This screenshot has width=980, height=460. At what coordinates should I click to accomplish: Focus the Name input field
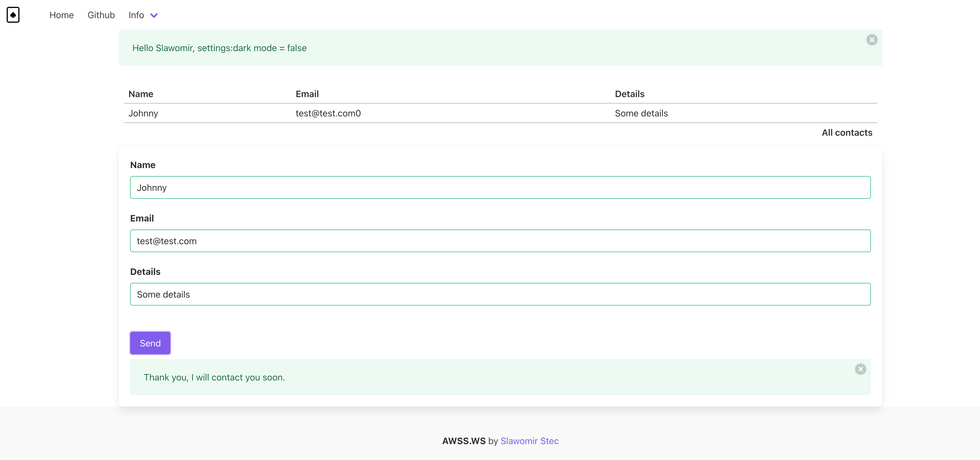(500, 187)
